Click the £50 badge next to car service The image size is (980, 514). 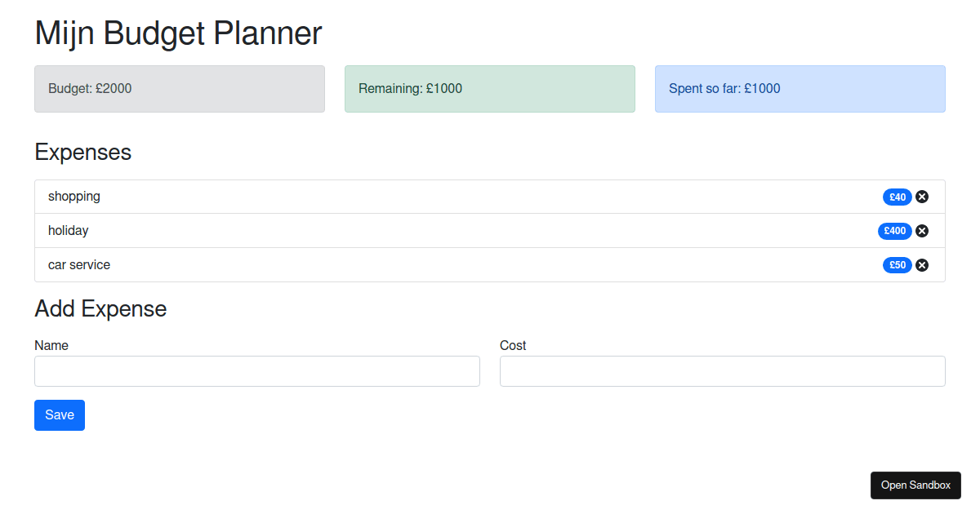pos(897,264)
